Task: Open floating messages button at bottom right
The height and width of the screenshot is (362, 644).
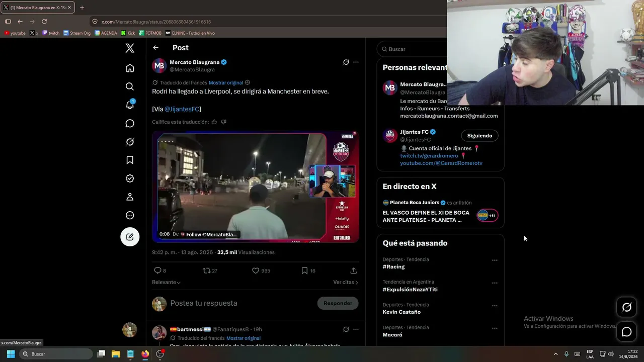Action: point(627,332)
